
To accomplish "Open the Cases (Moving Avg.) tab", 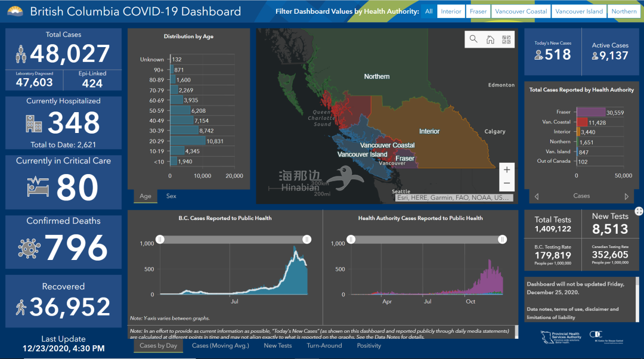I will tap(220, 345).
